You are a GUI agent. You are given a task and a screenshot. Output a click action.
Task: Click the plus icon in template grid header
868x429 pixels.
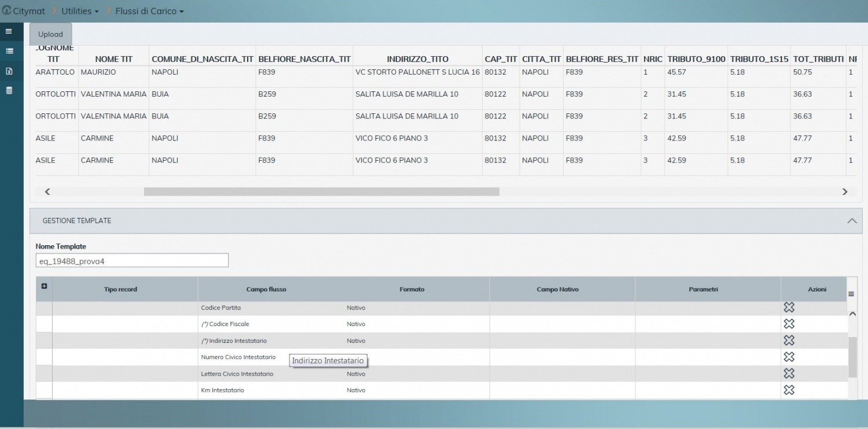pyautogui.click(x=44, y=286)
